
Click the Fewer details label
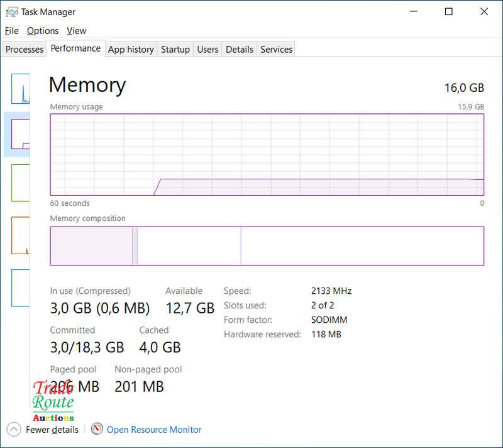(52, 430)
